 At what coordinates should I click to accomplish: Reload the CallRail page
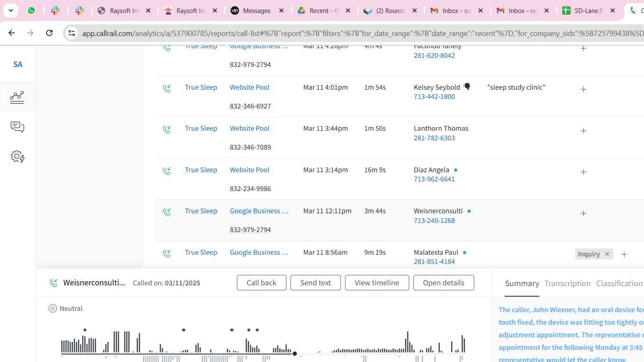point(49,33)
